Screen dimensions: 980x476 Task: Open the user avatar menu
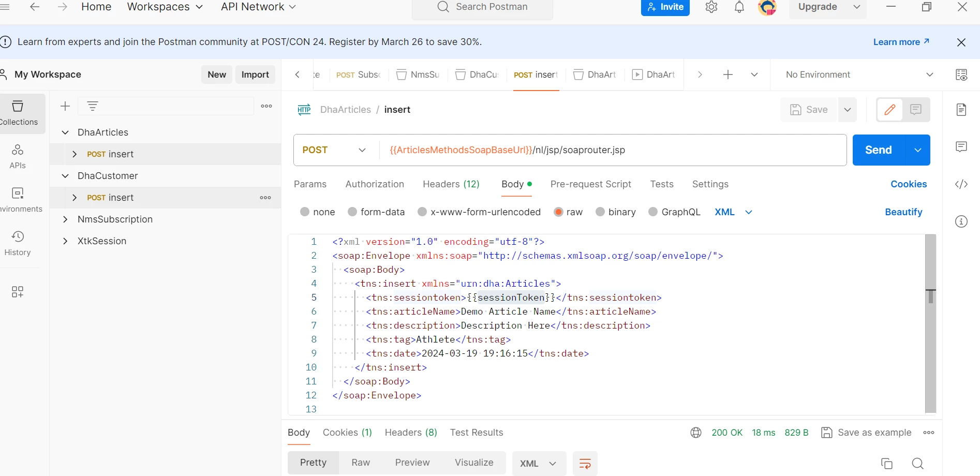(767, 7)
